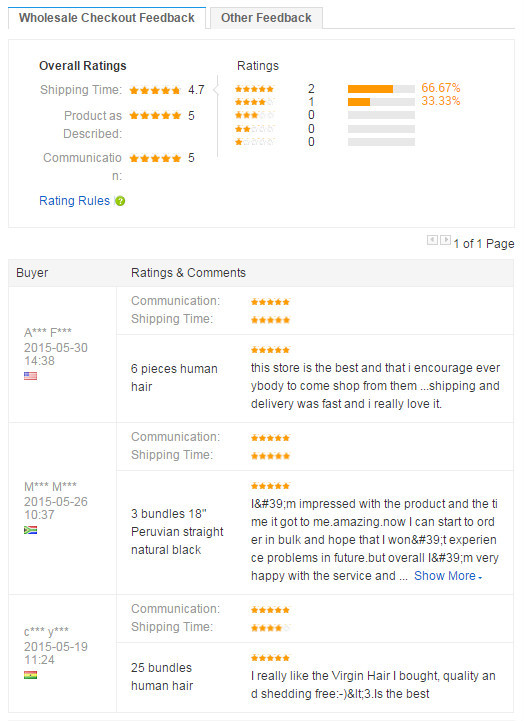
Task: Click the green Rating Rules help icon
Action: tap(120, 201)
